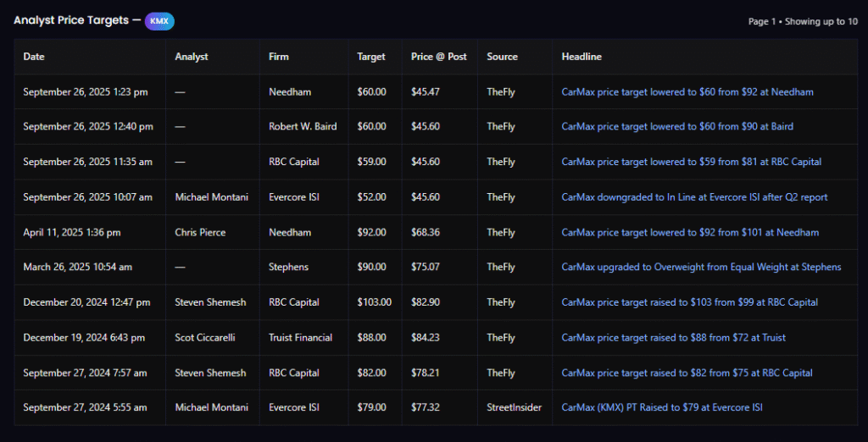Open RBC Capital raised to $103 headline
This screenshot has width=868, height=442.
tap(689, 302)
